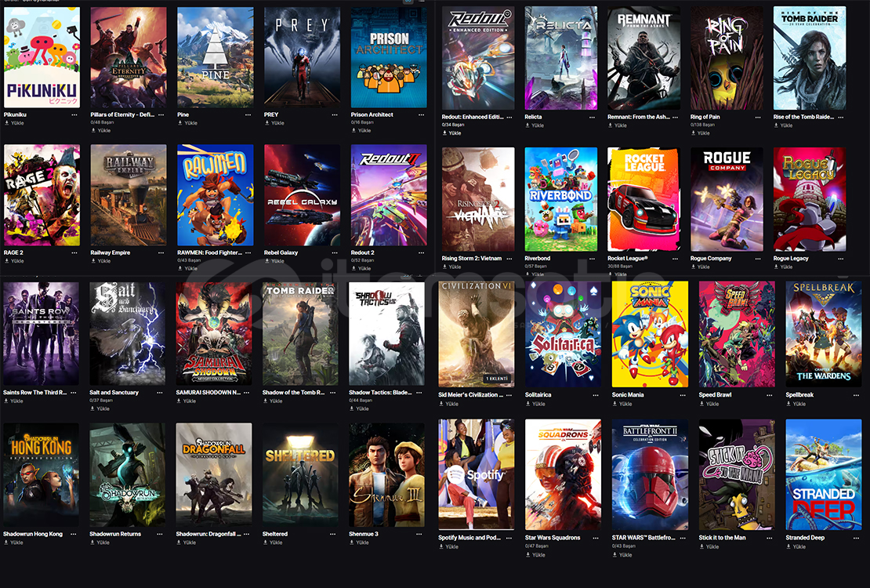Image resolution: width=870 pixels, height=588 pixels.
Task: Select the Star Wars Battlefront II cover
Action: coord(650,475)
